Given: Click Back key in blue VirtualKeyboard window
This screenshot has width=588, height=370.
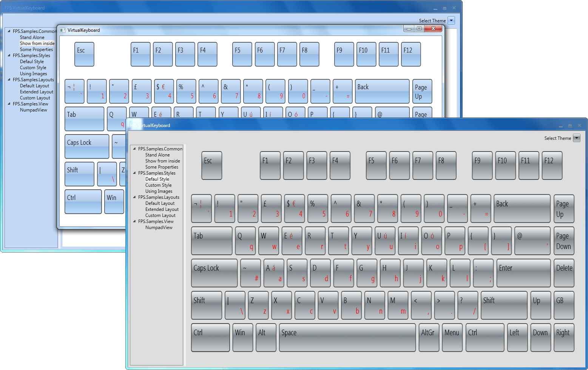Looking at the screenshot, I should click(382, 91).
